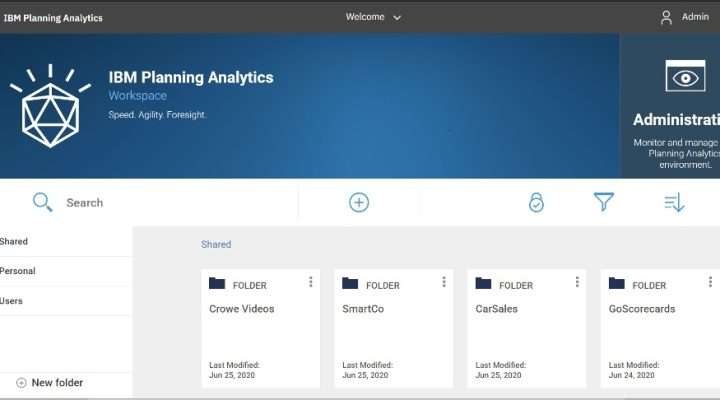Image resolution: width=720 pixels, height=400 pixels.
Task: Open the CarSales folder name
Action: [x=496, y=309]
